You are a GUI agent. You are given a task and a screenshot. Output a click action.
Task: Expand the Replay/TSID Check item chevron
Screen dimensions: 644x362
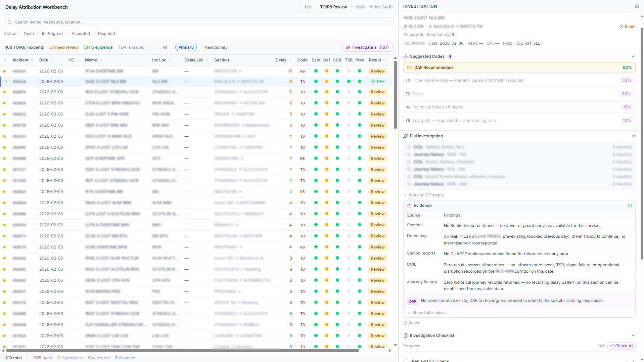pos(633,361)
